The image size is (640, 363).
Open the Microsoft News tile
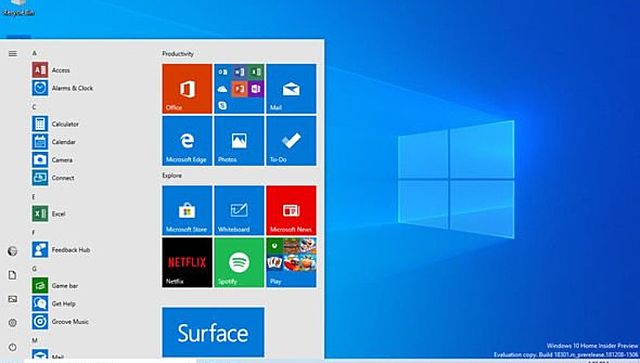point(291,210)
